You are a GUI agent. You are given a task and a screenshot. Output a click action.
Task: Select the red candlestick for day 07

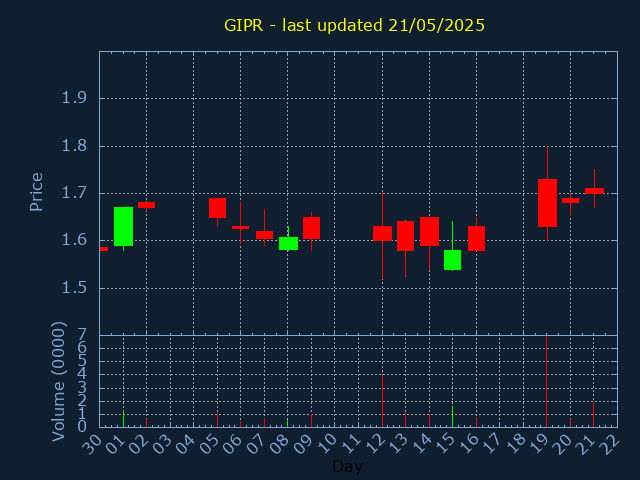click(264, 235)
